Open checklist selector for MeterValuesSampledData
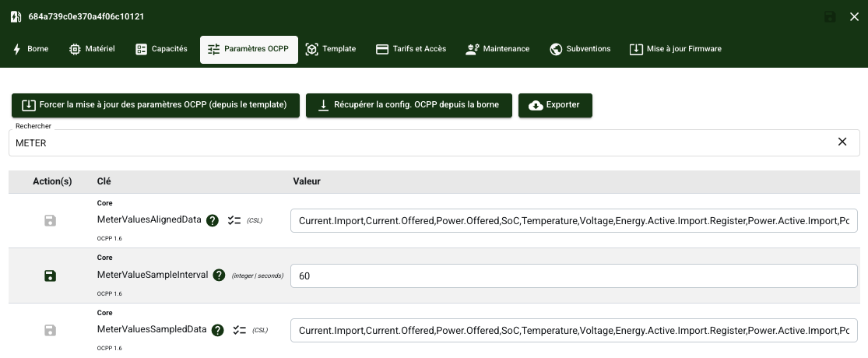 pyautogui.click(x=238, y=329)
